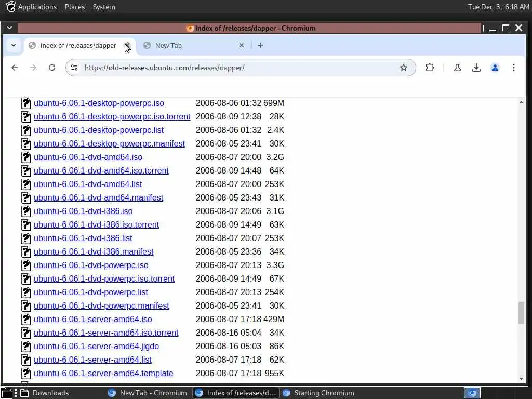Select Index of /releases/d... taskbar item
Viewport: 532px width, 399px height.
[x=236, y=393]
